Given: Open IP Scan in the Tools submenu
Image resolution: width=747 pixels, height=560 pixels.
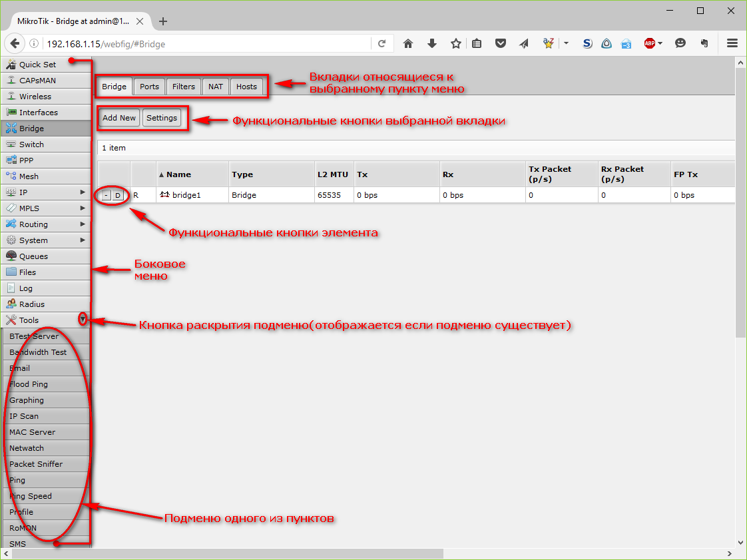Looking at the screenshot, I should (x=46, y=416).
